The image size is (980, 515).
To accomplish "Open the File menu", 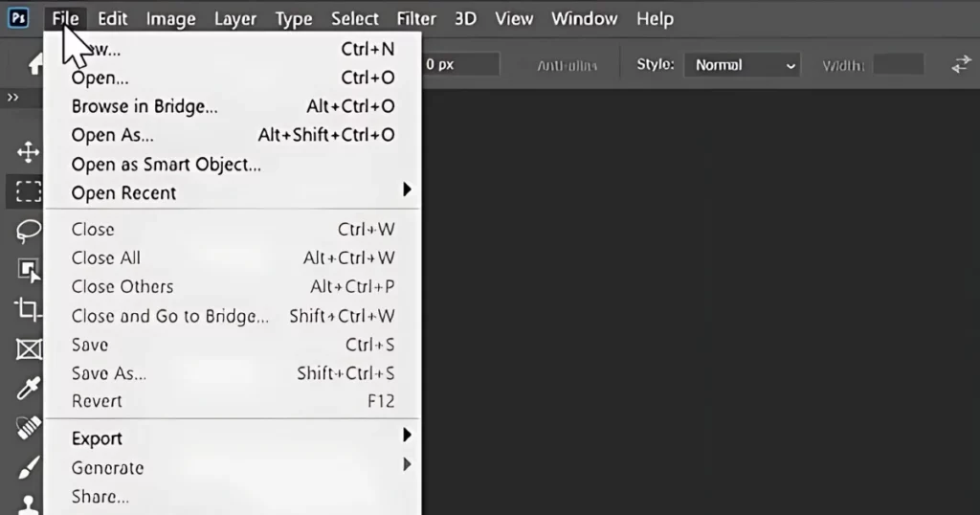I will point(66,19).
